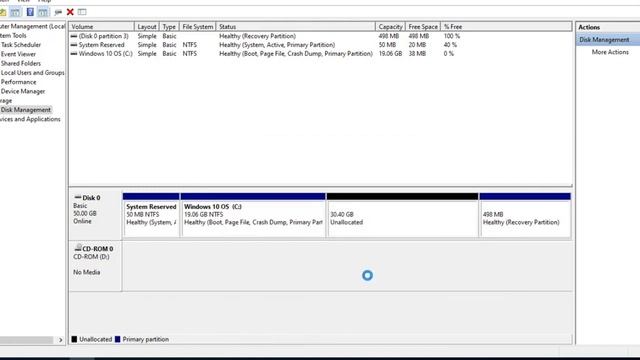Open More Actions in the Actions pane
Viewport: 640px width, 360px height.
pos(610,52)
